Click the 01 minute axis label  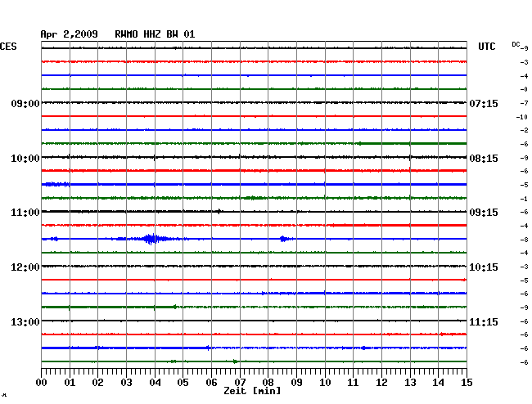click(x=70, y=383)
